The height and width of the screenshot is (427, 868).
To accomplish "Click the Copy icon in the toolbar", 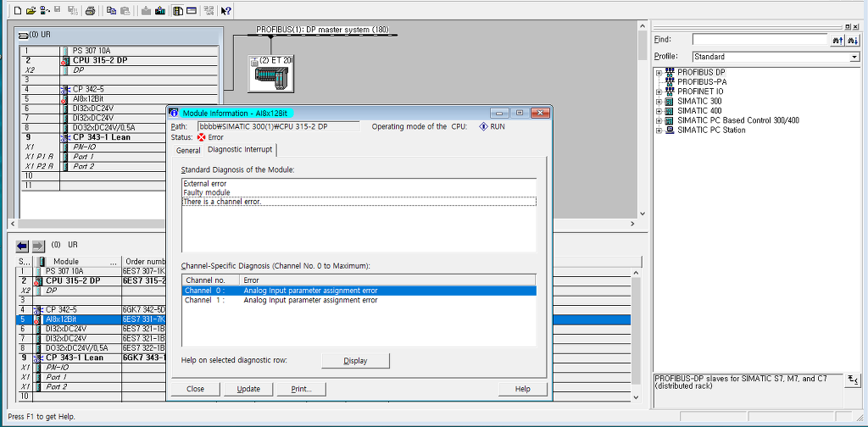I will [x=111, y=10].
